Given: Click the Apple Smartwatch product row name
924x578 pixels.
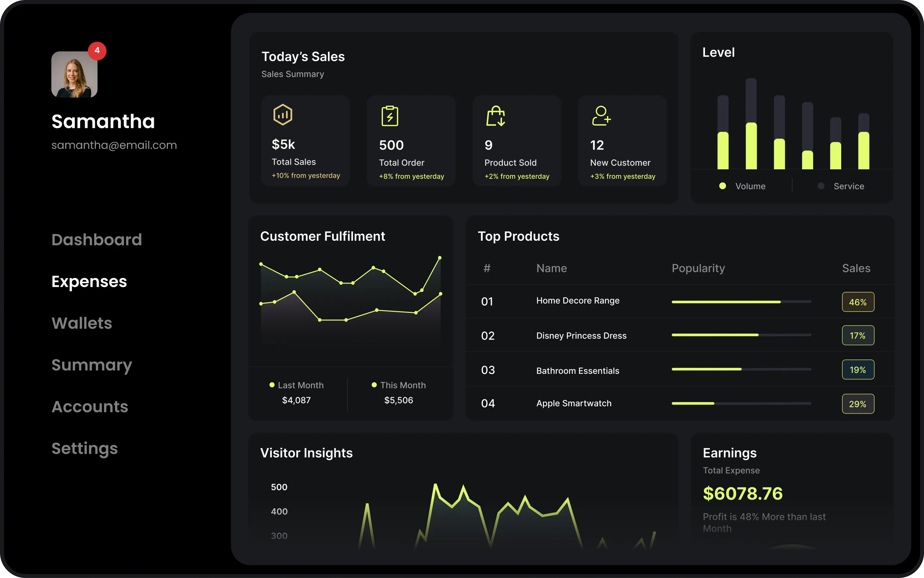Looking at the screenshot, I should point(573,403).
